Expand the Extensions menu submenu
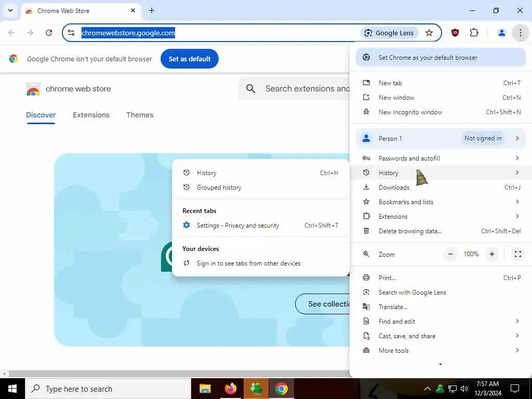 click(441, 217)
